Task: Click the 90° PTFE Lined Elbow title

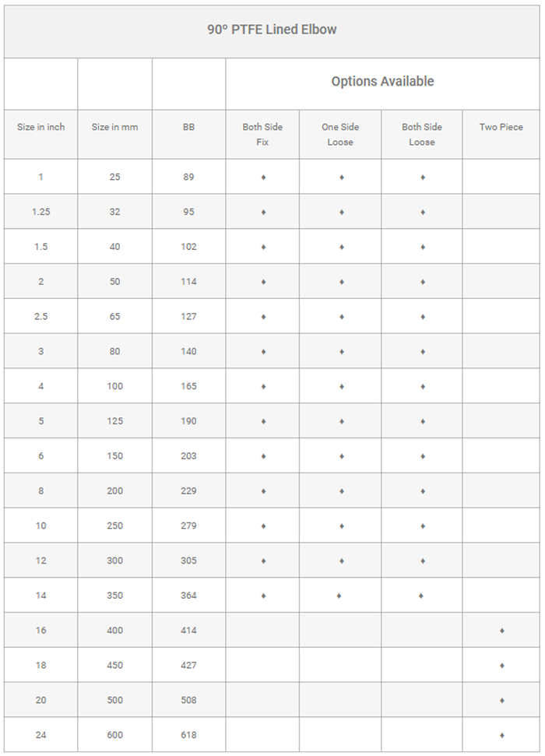Action: (272, 30)
